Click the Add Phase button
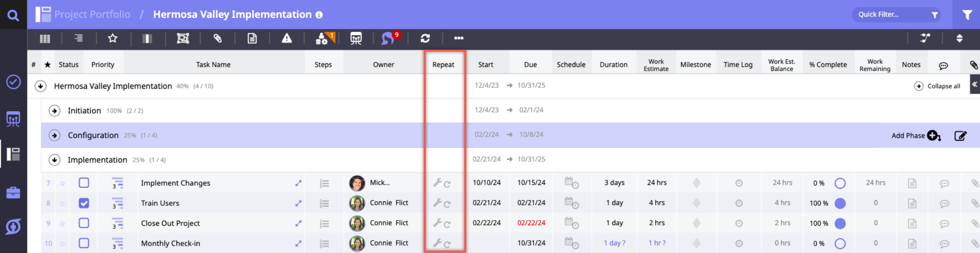 [x=916, y=136]
